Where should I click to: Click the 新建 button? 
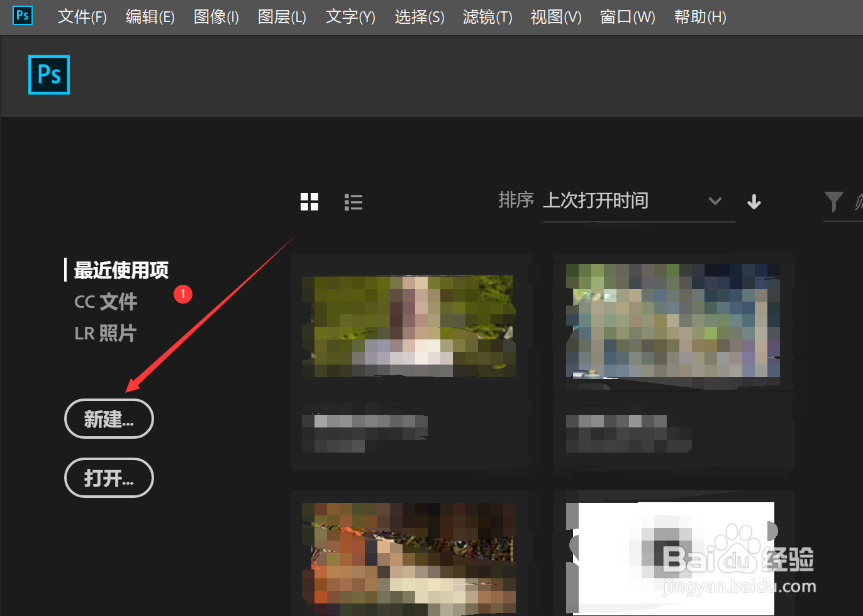coord(108,419)
